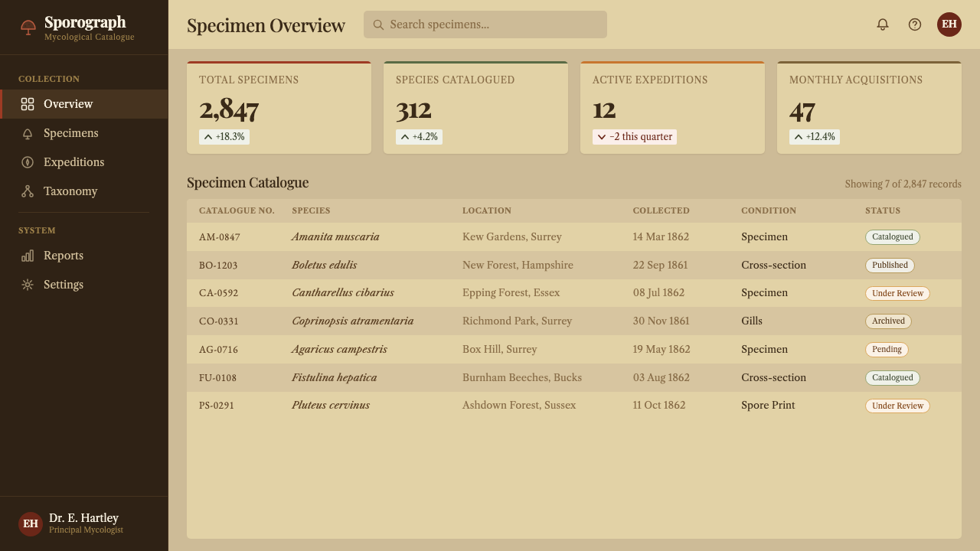
Task: Open the help question mark icon
Action: [915, 24]
